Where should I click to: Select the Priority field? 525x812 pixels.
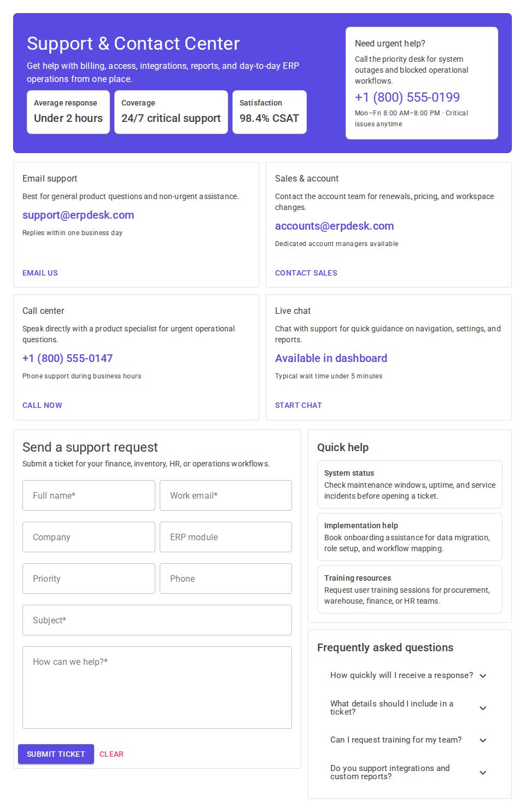88,579
